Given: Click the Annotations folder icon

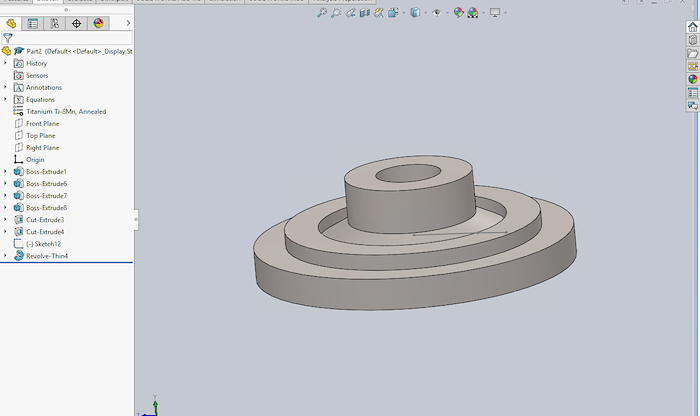Looking at the screenshot, I should pos(18,87).
